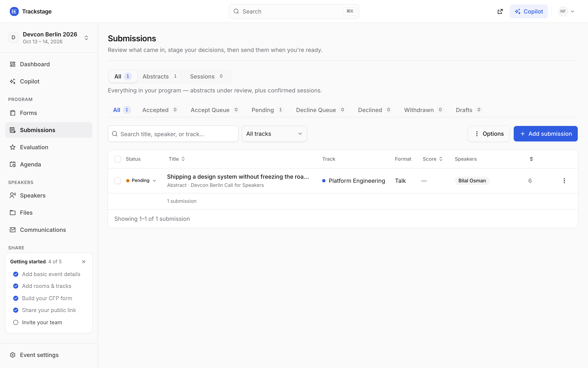Open Communications in the sidebar
The height and width of the screenshot is (368, 588).
[49, 230]
